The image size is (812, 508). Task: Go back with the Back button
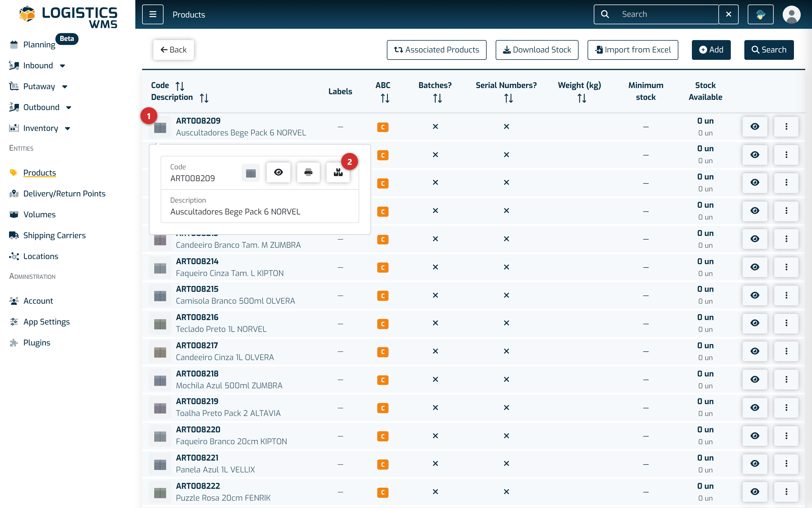pos(173,50)
